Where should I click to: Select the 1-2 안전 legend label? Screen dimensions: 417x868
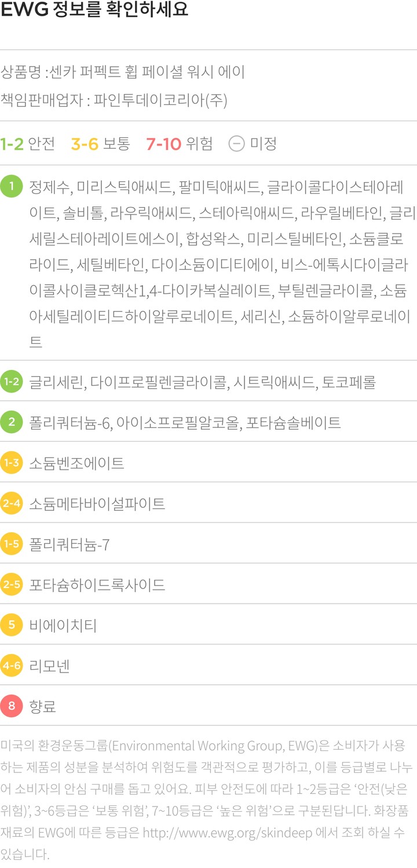[28, 143]
